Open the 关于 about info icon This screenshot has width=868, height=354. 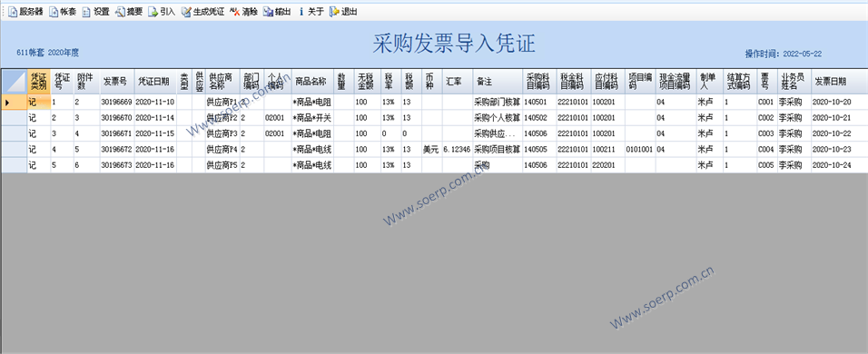(x=301, y=12)
